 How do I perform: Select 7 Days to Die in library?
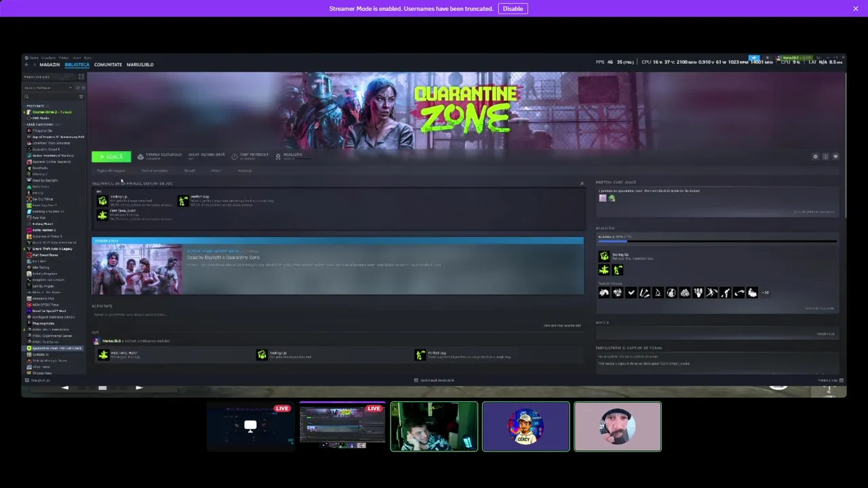click(x=41, y=131)
